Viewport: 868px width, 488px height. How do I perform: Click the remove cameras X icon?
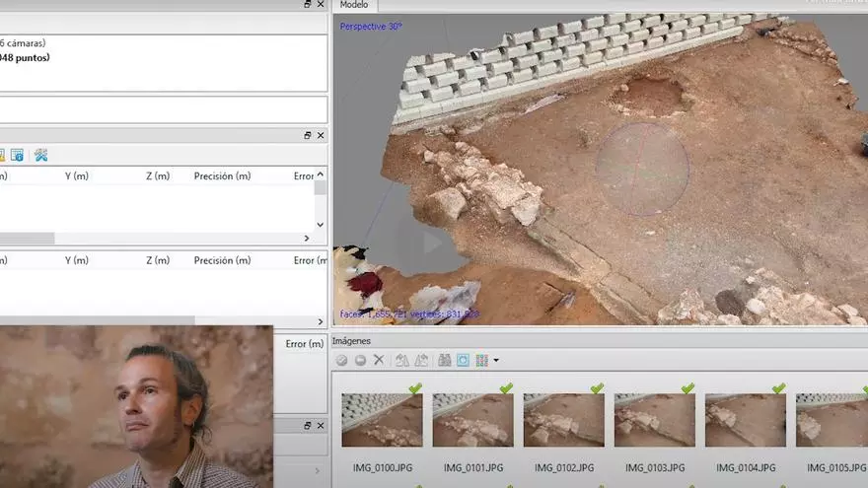pyautogui.click(x=379, y=361)
